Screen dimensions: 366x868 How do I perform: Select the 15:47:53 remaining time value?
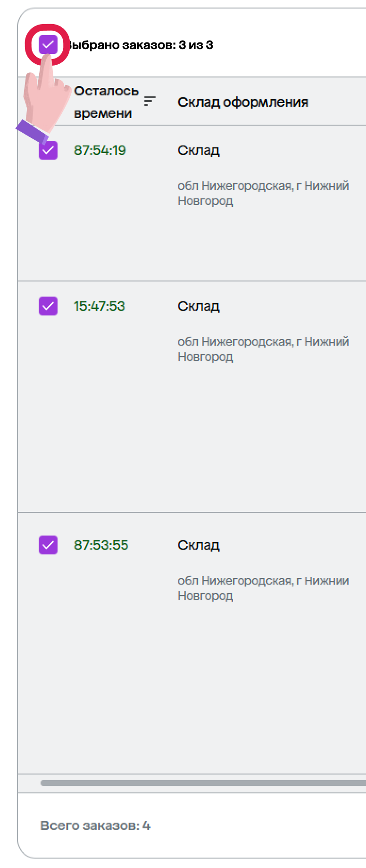[x=99, y=306]
